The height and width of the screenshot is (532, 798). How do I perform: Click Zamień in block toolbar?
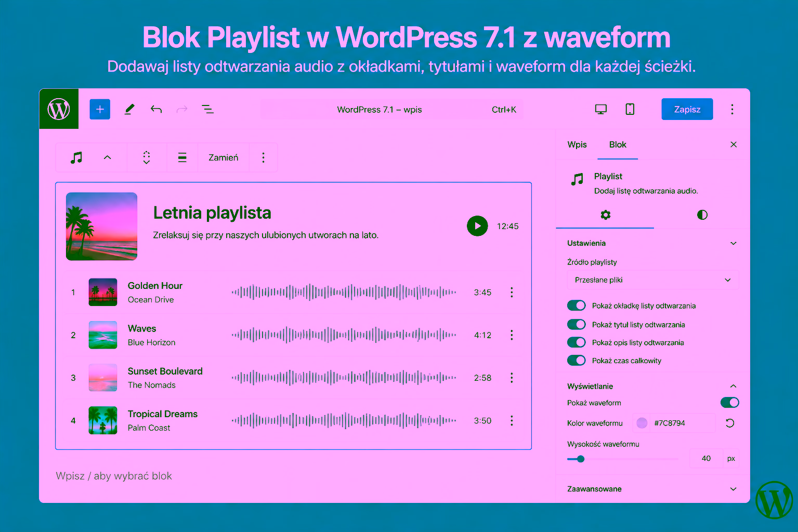224,157
